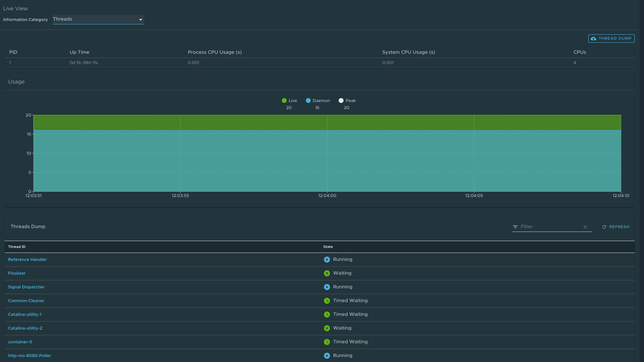Click the THREAD DUMP button
This screenshot has width=644, height=362.
pos(611,39)
